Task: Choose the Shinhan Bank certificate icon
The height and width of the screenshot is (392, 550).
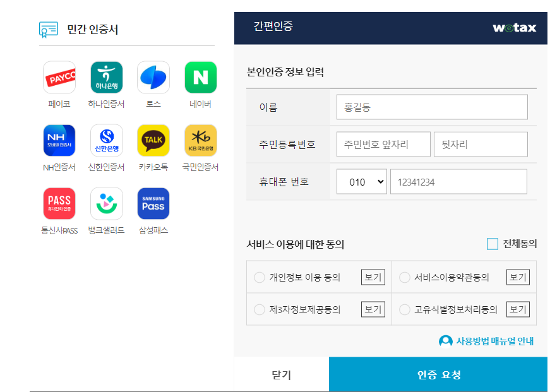Action: [106, 141]
